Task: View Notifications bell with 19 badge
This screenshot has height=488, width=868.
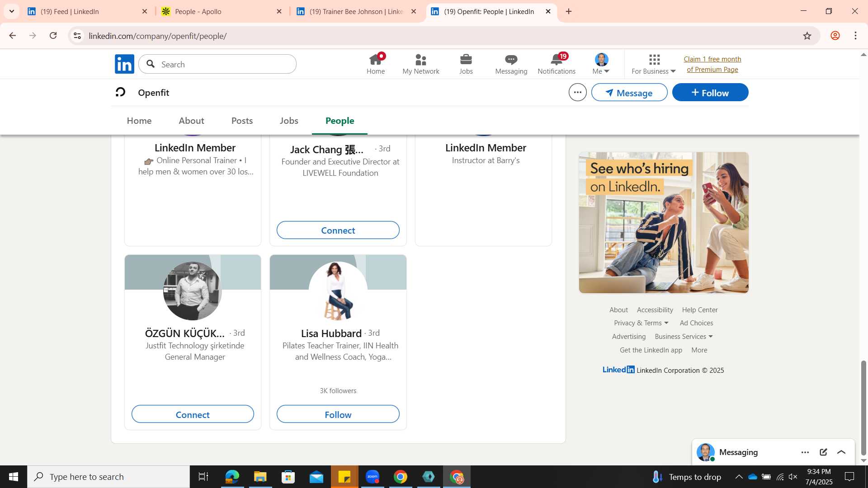Action: click(x=557, y=64)
